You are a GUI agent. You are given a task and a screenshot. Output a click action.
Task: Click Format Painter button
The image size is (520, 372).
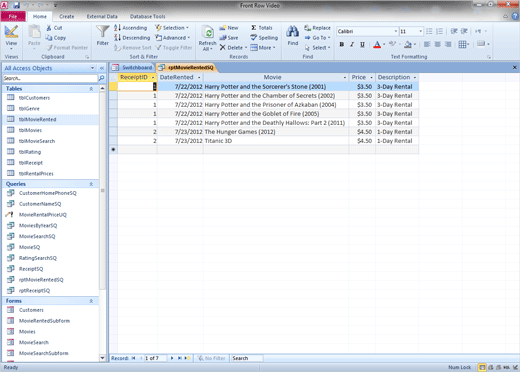(67, 48)
